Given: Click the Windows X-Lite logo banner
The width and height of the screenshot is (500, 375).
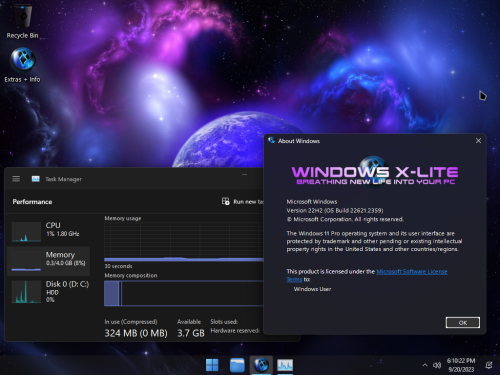Looking at the screenshot, I should tap(375, 173).
